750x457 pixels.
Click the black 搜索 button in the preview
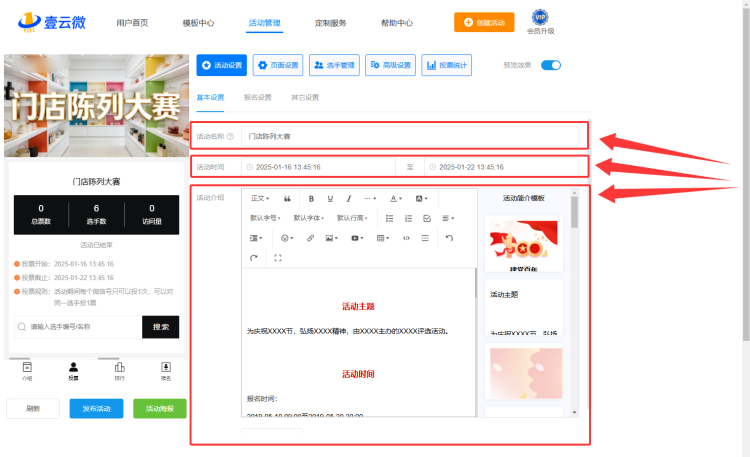pyautogui.click(x=160, y=327)
